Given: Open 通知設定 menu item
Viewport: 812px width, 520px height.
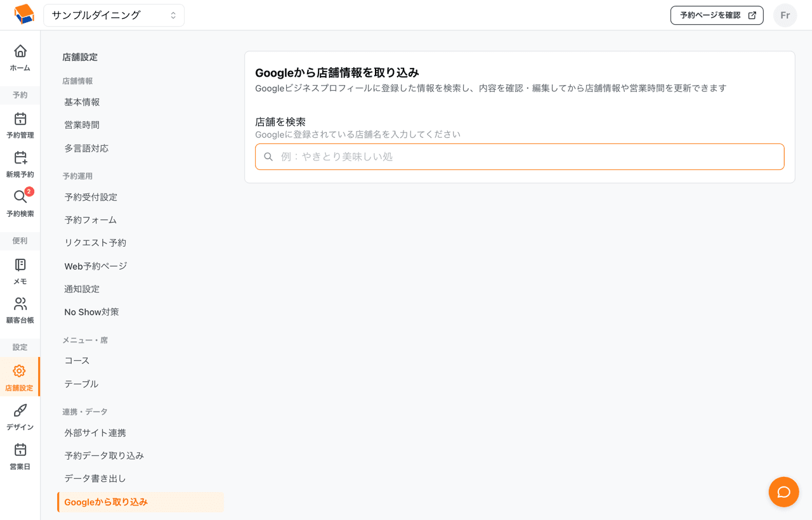Looking at the screenshot, I should tap(82, 289).
